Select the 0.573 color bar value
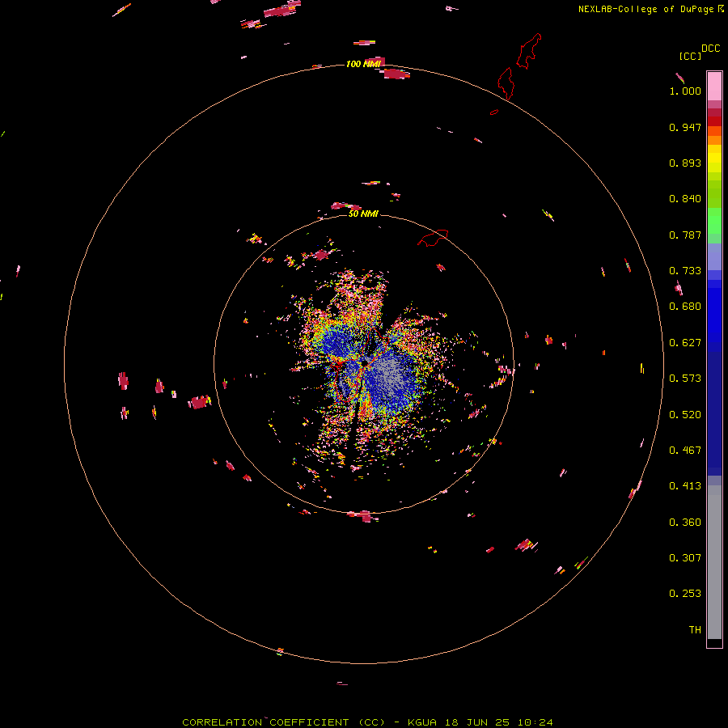The height and width of the screenshot is (728, 728). point(685,379)
